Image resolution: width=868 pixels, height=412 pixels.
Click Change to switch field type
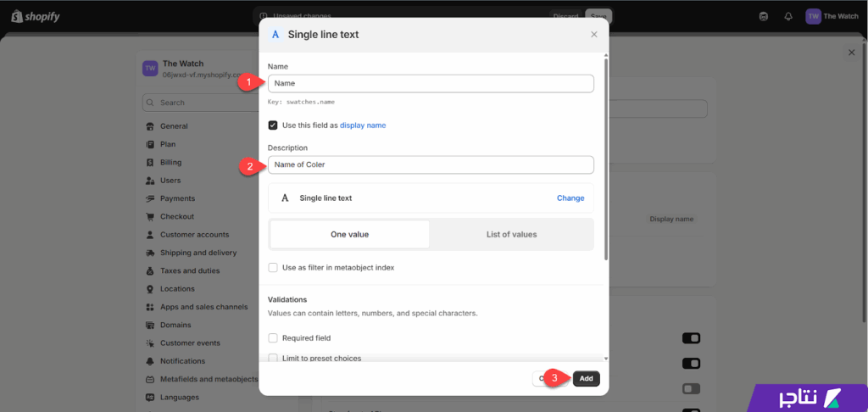coord(570,198)
